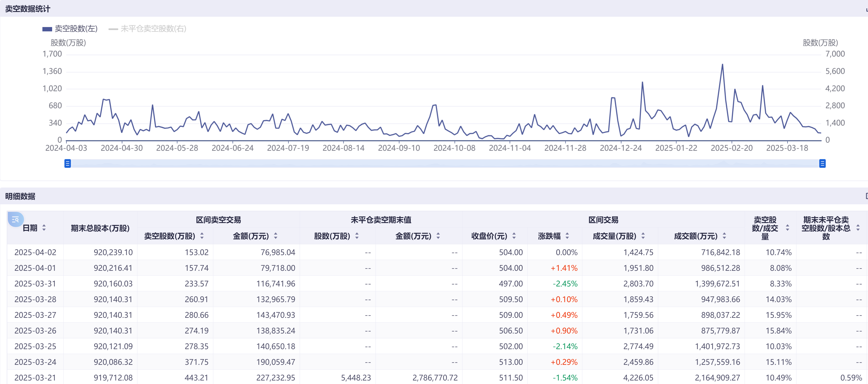Viewport: 868px width, 384px height.
Task: Click the 期末总股本(万股) column header
Action: [100, 228]
